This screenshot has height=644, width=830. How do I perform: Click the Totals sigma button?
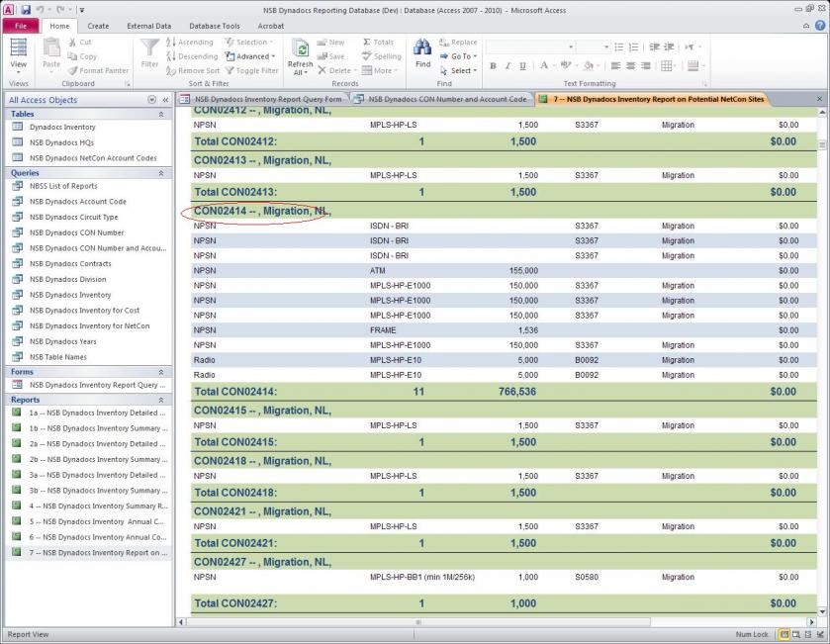pyautogui.click(x=378, y=43)
